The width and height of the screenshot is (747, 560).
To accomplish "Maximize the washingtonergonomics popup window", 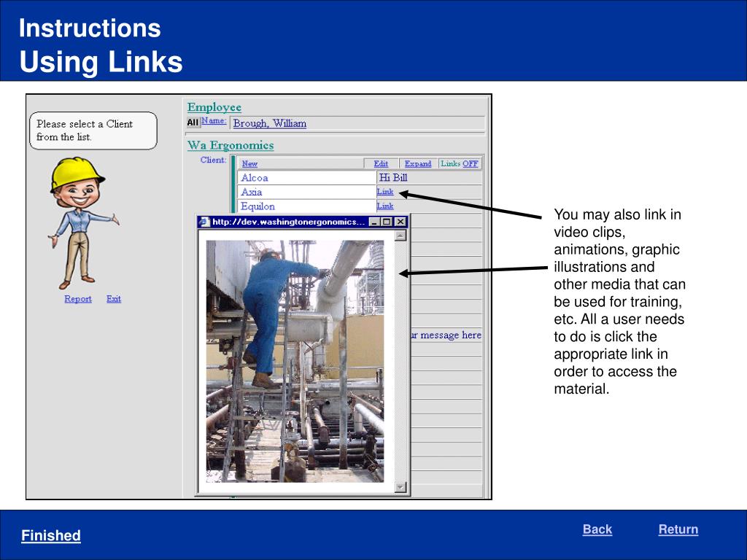I will click(x=387, y=222).
